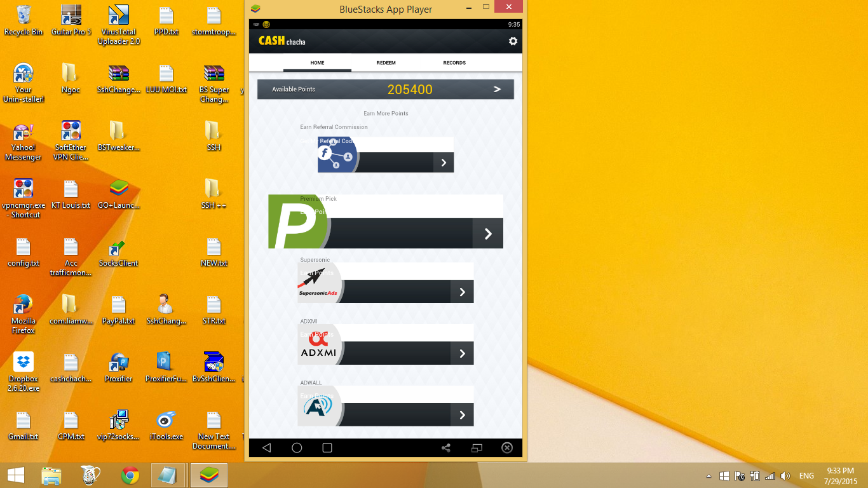Select the SocksClient shortcut

tap(119, 252)
